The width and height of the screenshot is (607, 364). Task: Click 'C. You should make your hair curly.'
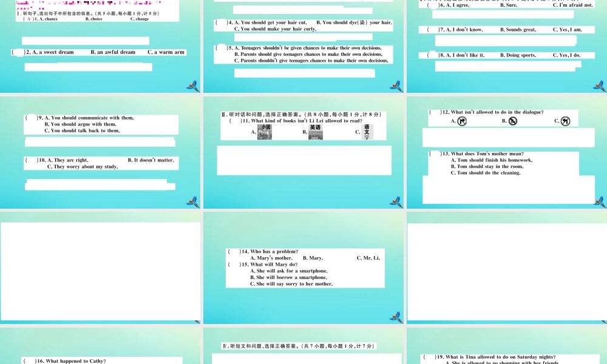275,29
